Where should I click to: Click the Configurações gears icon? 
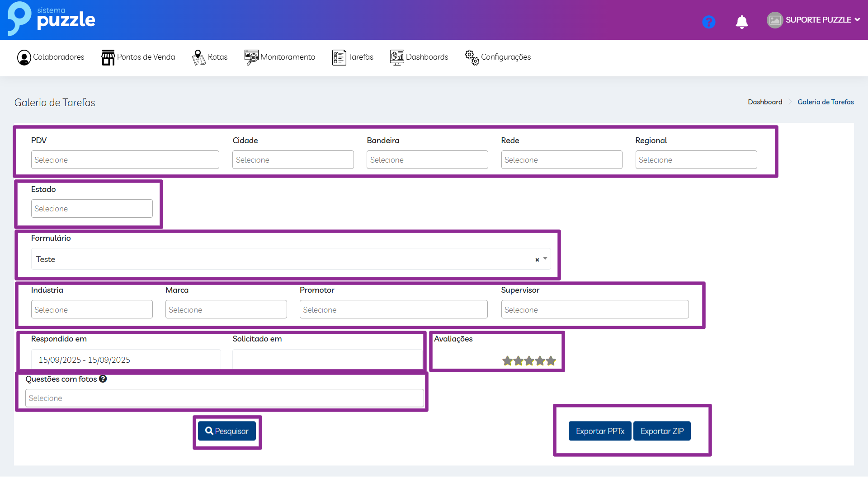pos(472,57)
